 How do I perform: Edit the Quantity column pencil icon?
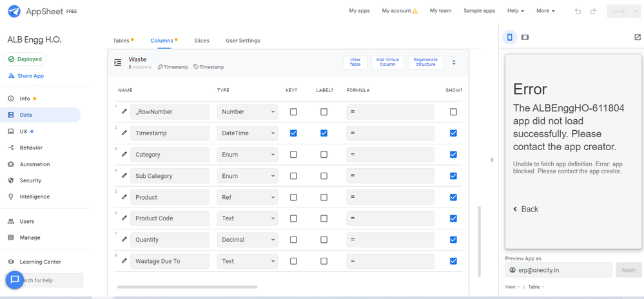pos(124,240)
